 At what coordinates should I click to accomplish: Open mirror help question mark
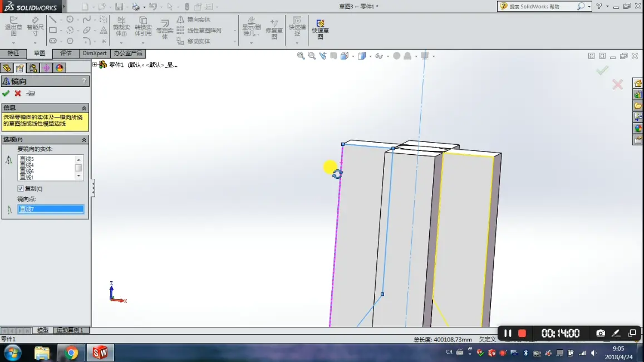click(x=84, y=81)
